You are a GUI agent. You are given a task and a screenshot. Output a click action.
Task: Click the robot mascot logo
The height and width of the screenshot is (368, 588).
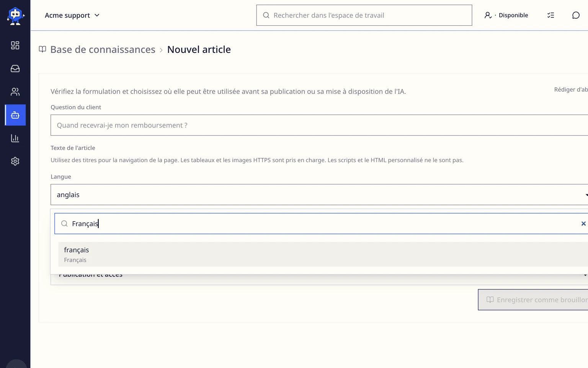click(15, 16)
